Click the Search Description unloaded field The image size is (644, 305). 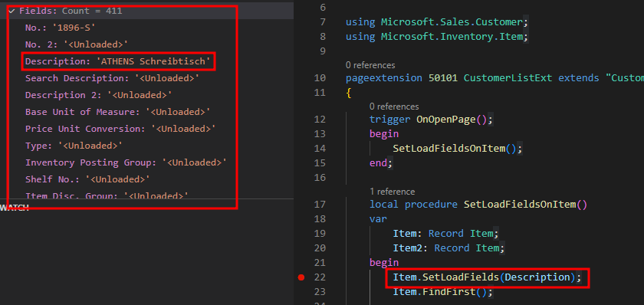pos(112,78)
